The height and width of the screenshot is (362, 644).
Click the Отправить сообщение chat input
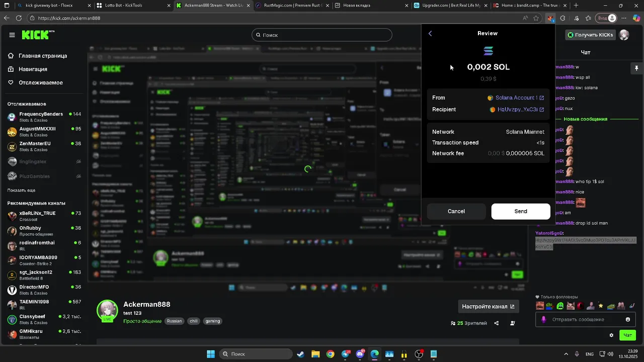point(585,320)
